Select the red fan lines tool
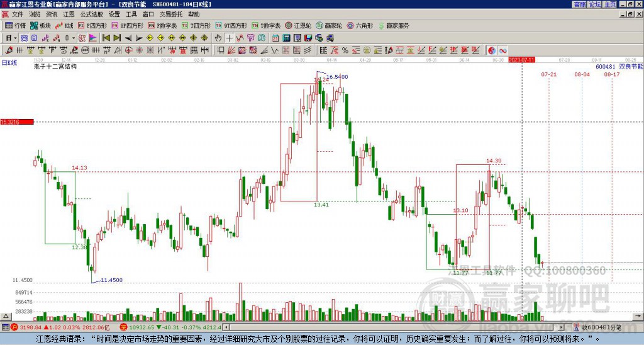This screenshot has height=345, width=644. click(x=231, y=50)
